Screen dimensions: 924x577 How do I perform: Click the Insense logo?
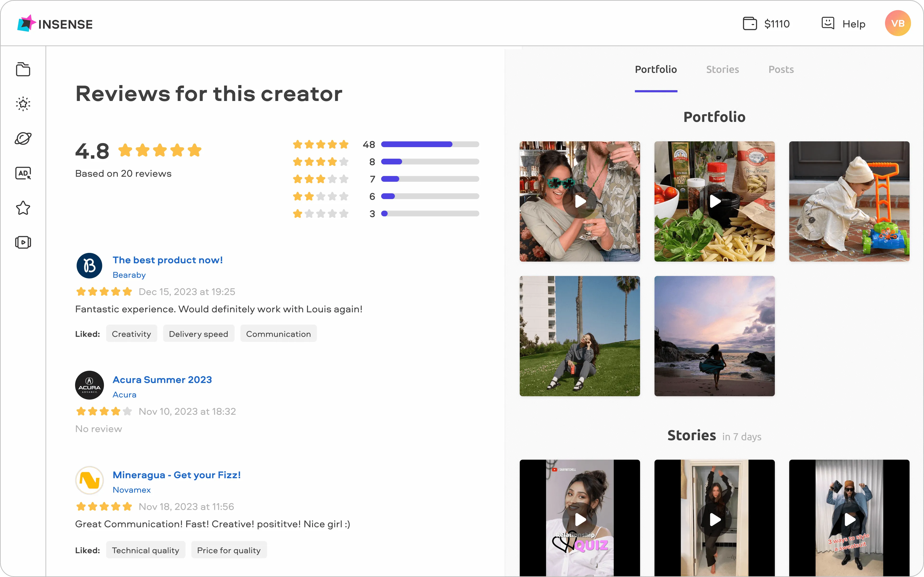55,24
